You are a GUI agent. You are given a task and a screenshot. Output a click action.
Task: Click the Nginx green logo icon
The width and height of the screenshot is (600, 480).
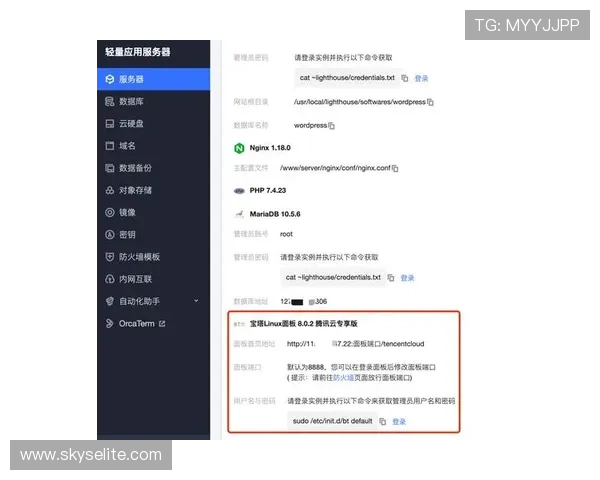pyautogui.click(x=239, y=148)
